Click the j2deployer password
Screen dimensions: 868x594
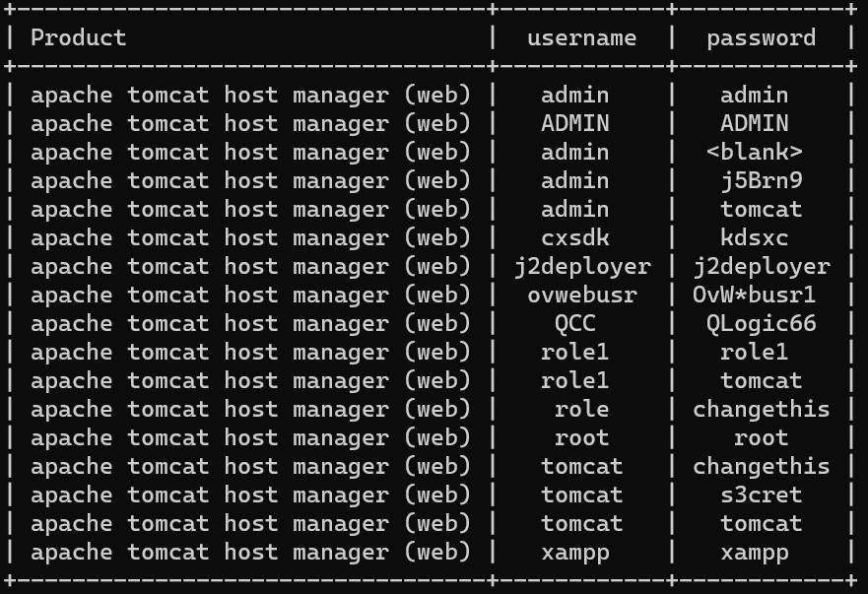762,267
